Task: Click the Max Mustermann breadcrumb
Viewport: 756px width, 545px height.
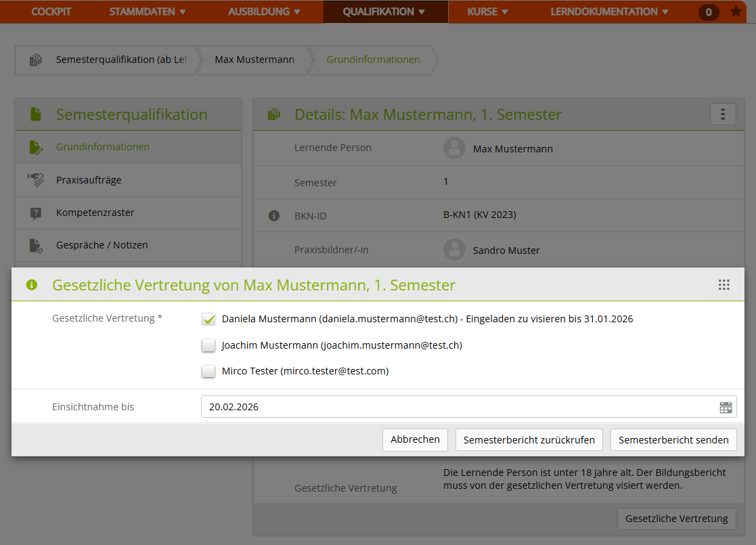Action: 254,60
